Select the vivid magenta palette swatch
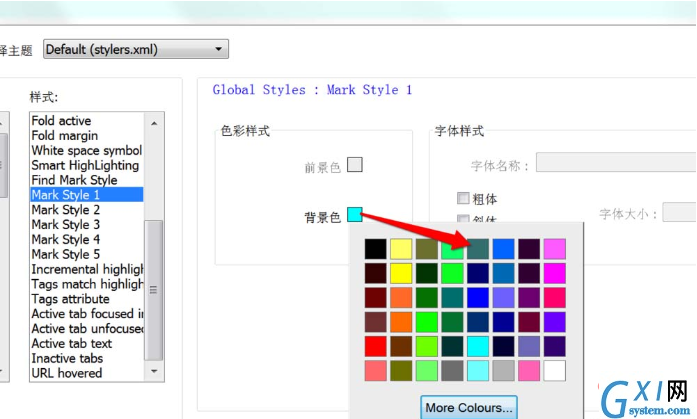Screen dimensions: 697x419 tap(554, 273)
